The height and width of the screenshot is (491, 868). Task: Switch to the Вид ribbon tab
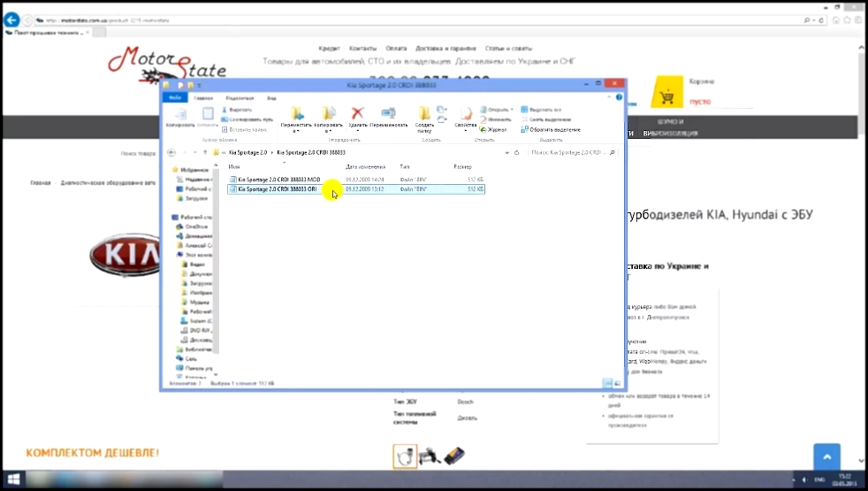271,98
